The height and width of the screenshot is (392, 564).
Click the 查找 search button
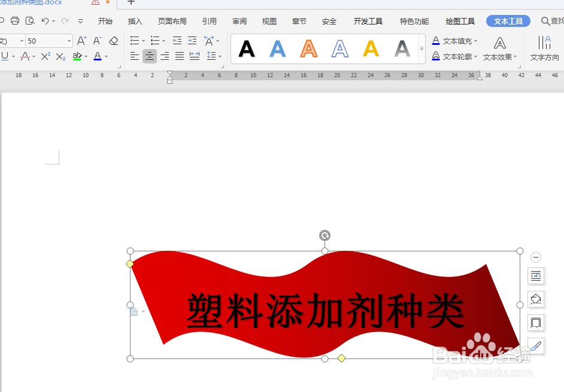[552, 21]
